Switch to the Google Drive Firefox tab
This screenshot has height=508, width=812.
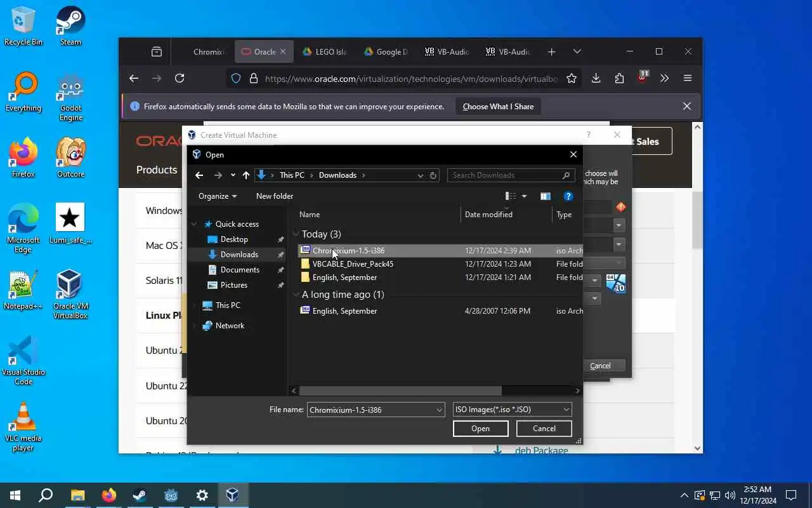pyautogui.click(x=386, y=52)
